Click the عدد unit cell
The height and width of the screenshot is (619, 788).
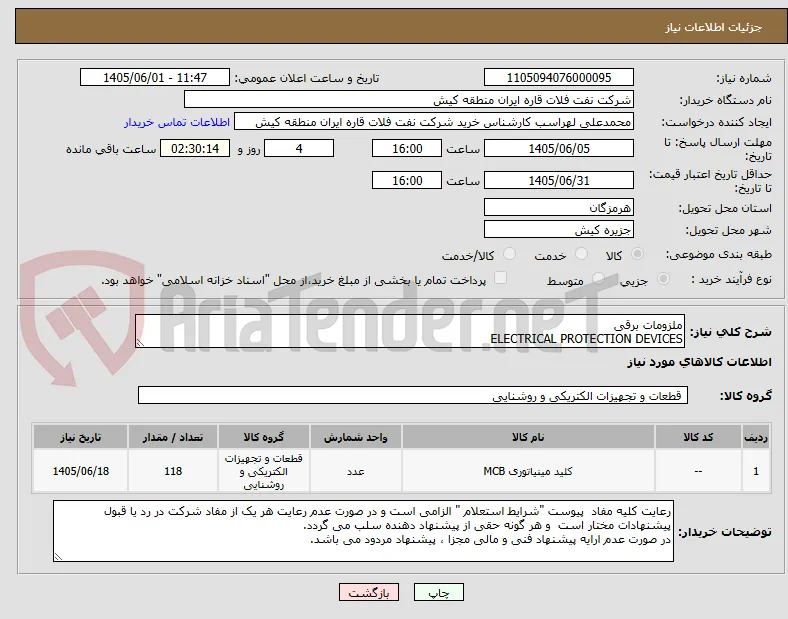click(x=355, y=471)
